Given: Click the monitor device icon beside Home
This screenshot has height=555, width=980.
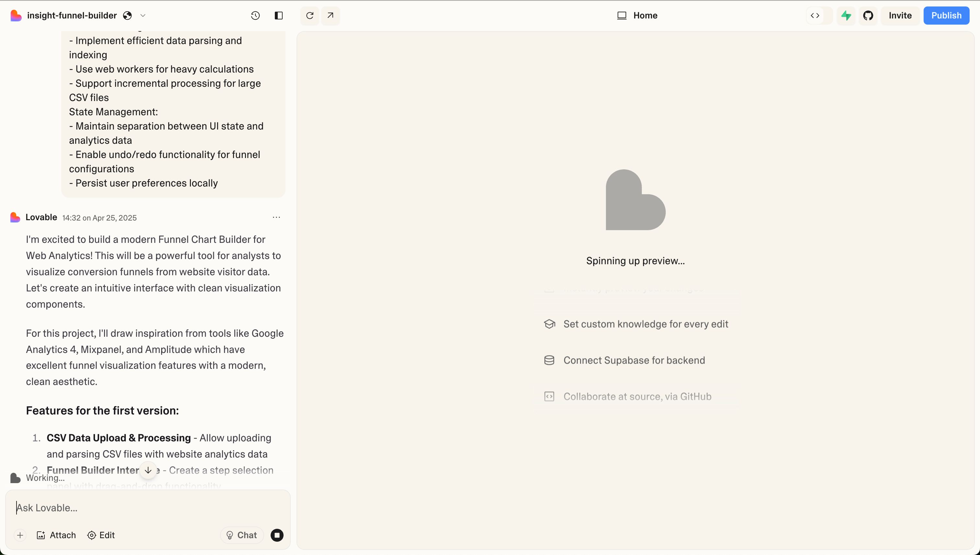Looking at the screenshot, I should coord(622,16).
